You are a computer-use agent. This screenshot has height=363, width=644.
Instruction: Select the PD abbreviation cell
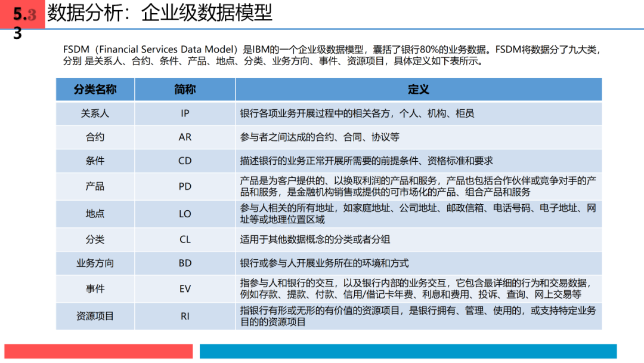[185, 187]
